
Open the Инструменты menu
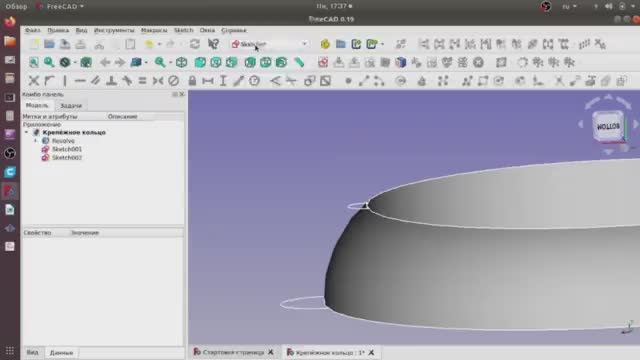[114, 30]
